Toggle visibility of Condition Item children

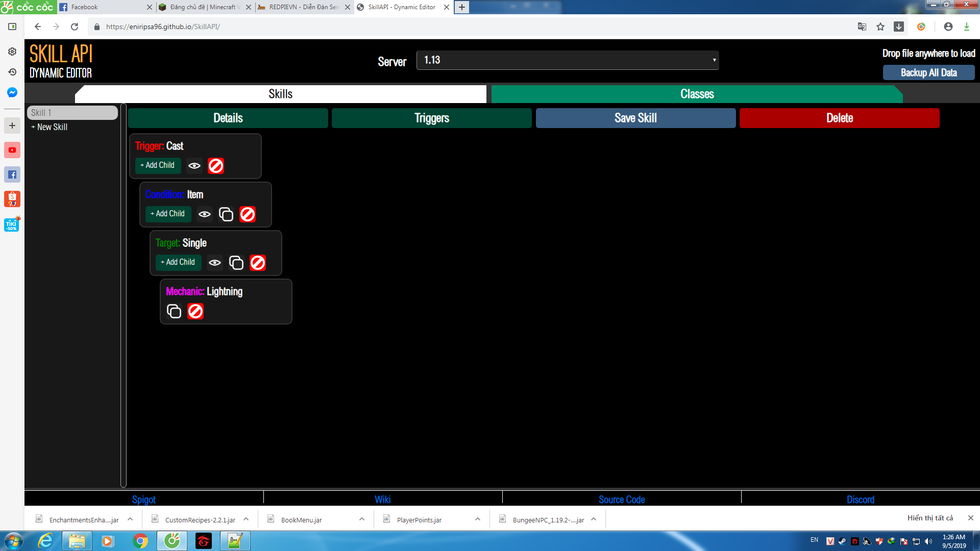pos(205,214)
